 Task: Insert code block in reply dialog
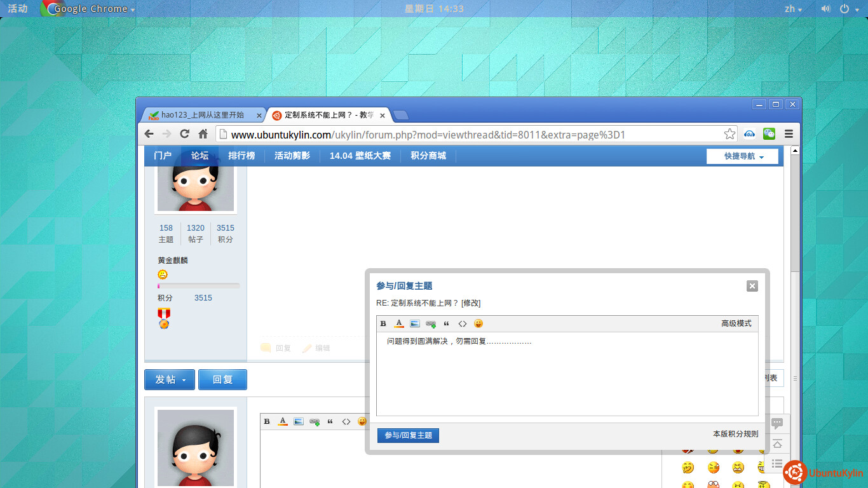pos(463,324)
